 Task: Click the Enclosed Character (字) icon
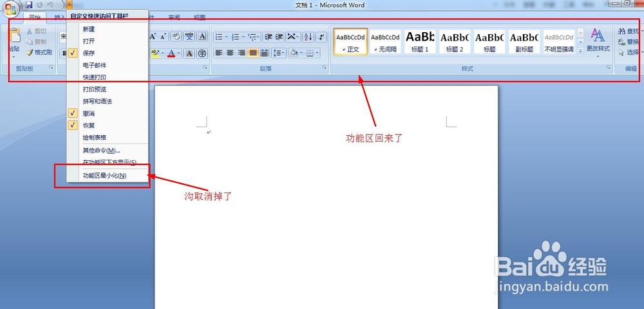point(202,53)
